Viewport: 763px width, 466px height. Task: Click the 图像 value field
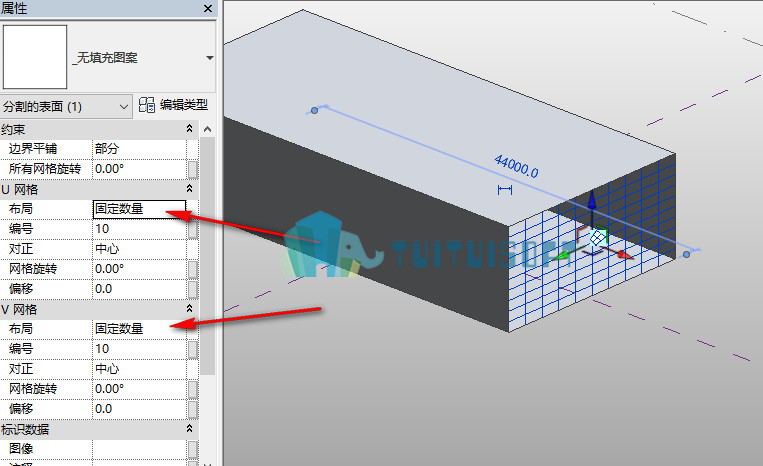(140, 448)
